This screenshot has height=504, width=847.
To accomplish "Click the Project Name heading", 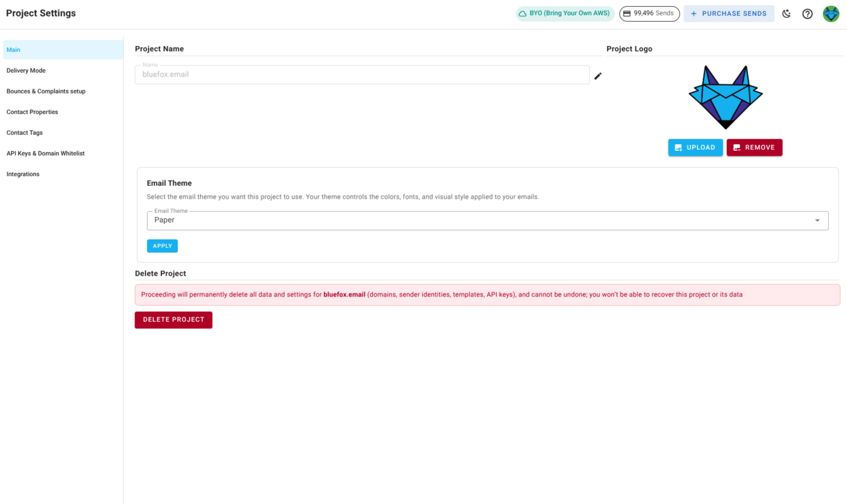I will click(159, 49).
